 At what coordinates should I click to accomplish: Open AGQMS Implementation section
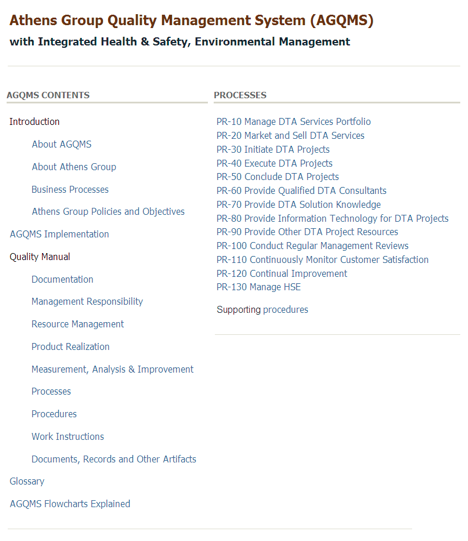click(x=59, y=234)
